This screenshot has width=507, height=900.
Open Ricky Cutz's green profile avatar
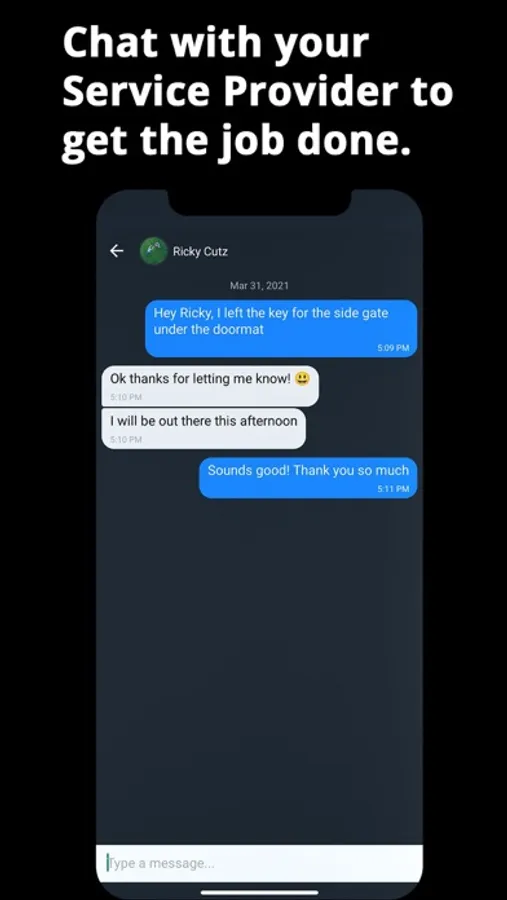154,251
